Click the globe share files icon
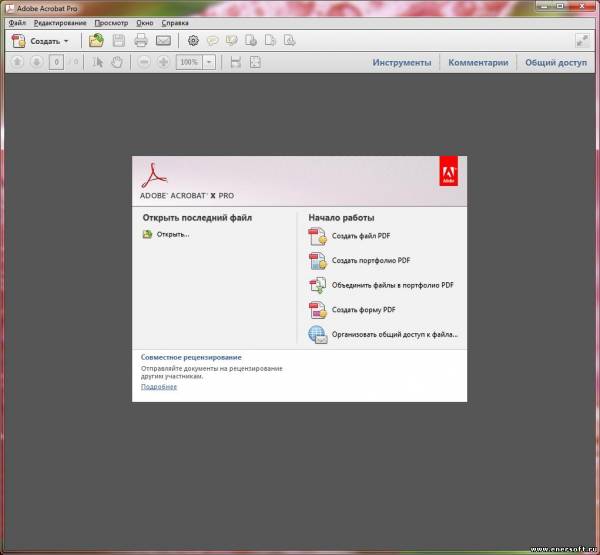Image resolution: width=600 pixels, height=555 pixels. 317,335
